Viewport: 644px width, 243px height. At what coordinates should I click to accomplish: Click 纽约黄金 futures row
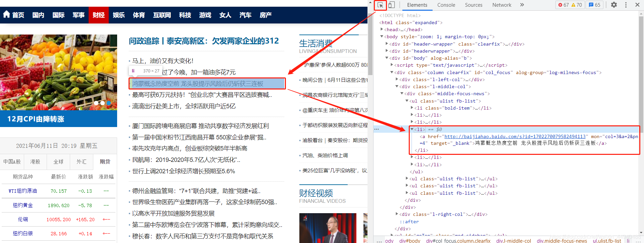click(x=59, y=205)
